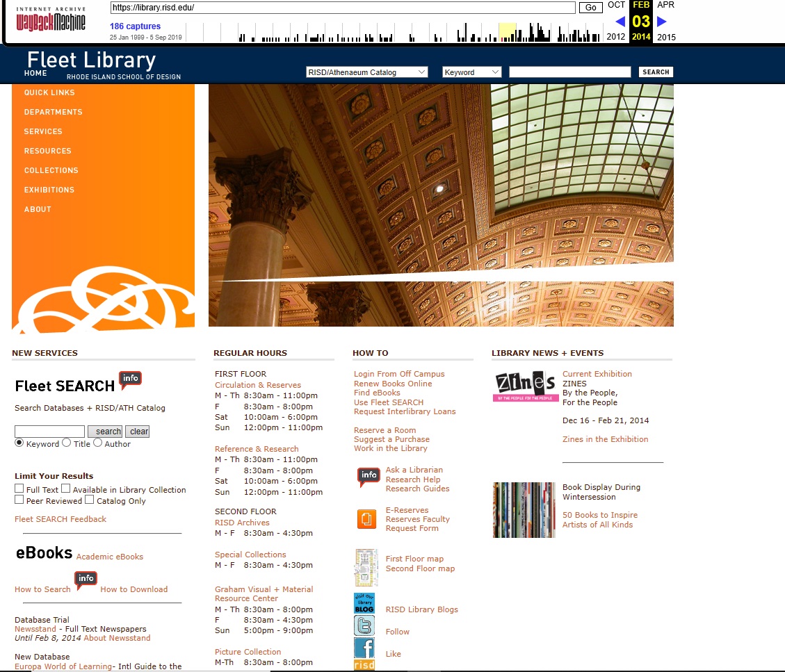
Task: Select year 2015 in Wayback toolbar
Action: tap(666, 37)
